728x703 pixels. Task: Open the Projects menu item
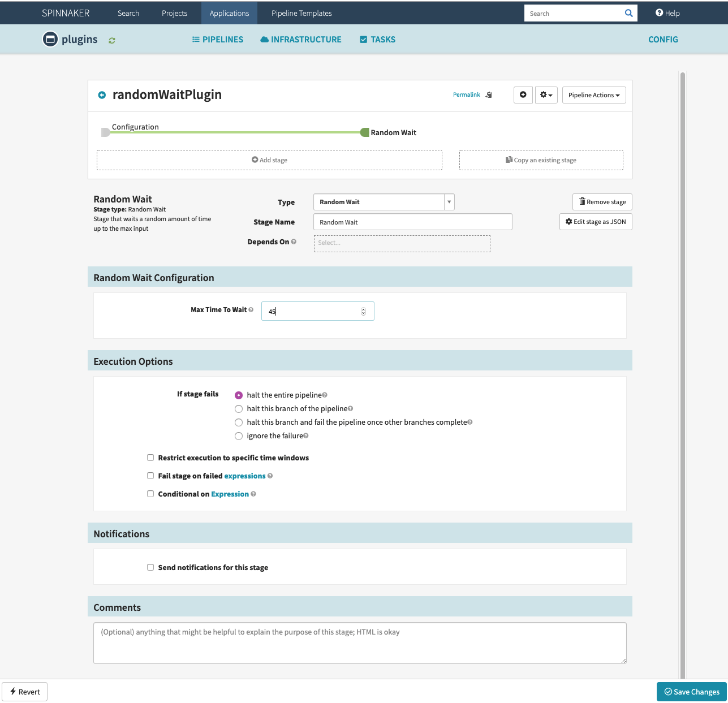coord(174,13)
